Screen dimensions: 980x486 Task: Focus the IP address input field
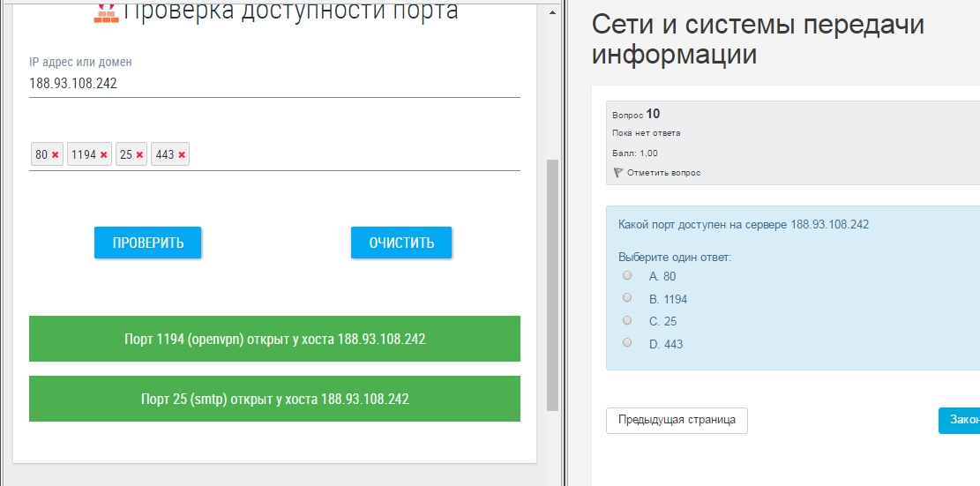(274, 84)
